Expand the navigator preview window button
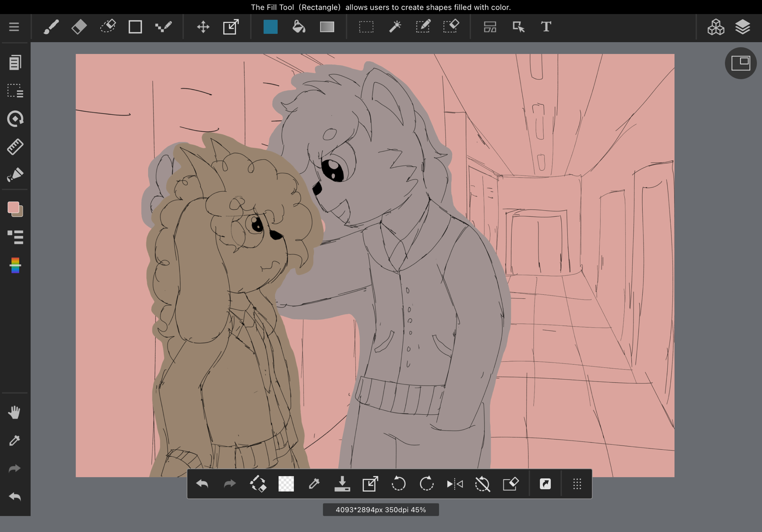Viewport: 762px width, 532px height. 740,63
